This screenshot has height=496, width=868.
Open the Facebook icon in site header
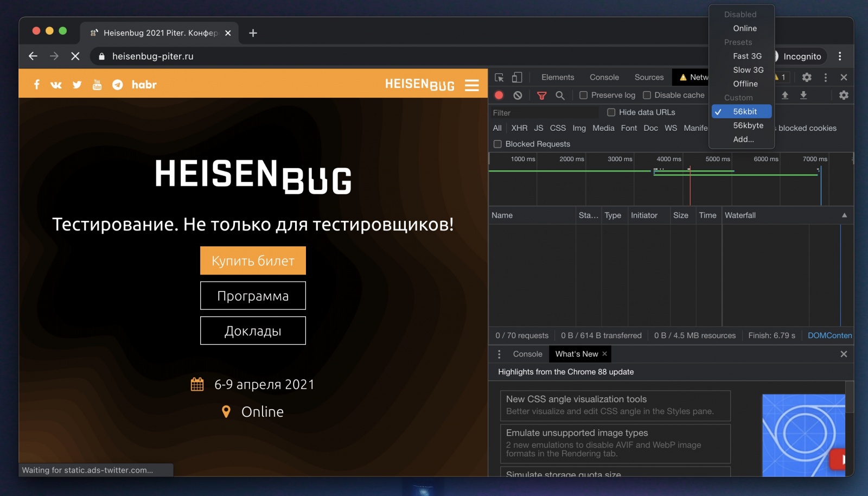[36, 85]
